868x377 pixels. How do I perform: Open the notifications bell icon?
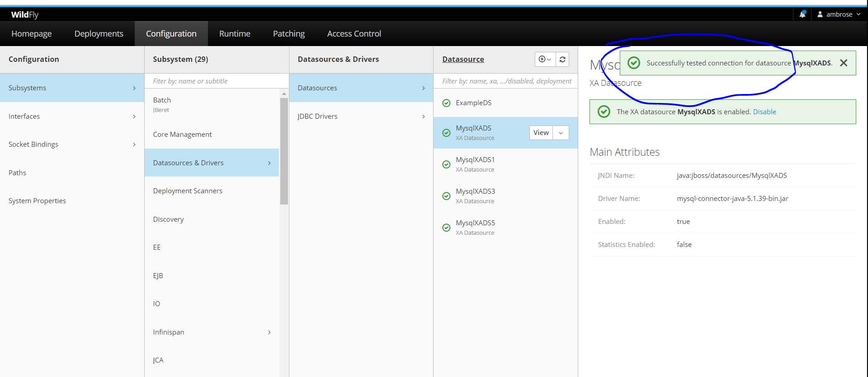tap(802, 14)
